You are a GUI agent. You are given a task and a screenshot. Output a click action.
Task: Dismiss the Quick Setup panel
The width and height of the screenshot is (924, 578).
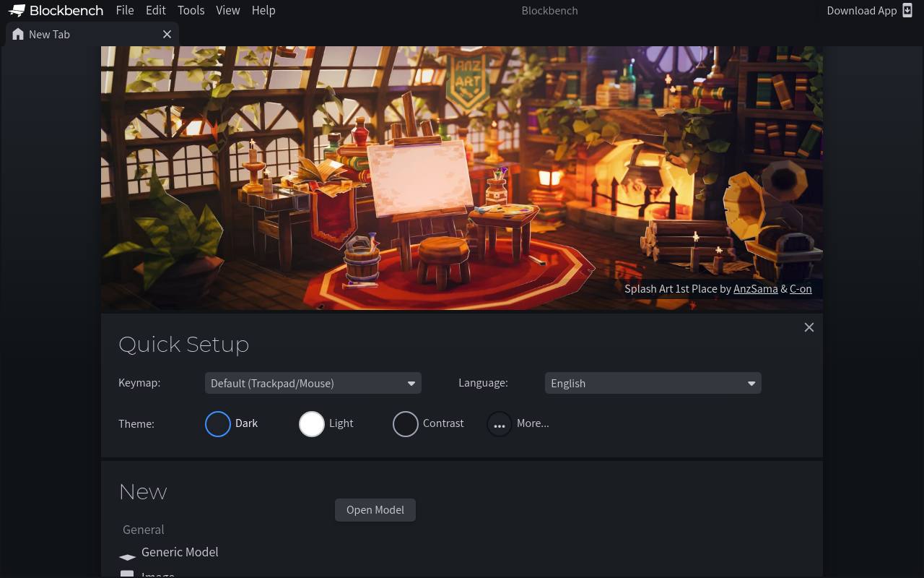(808, 327)
